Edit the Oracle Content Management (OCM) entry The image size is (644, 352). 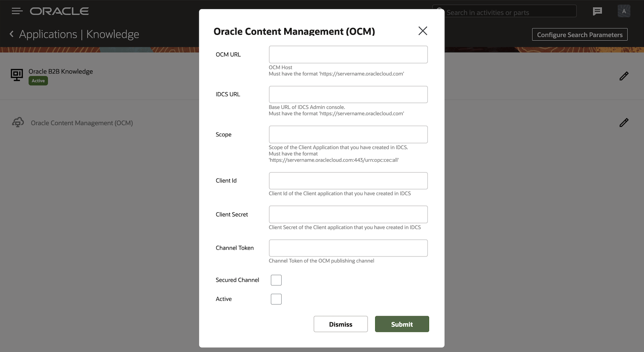(x=624, y=123)
